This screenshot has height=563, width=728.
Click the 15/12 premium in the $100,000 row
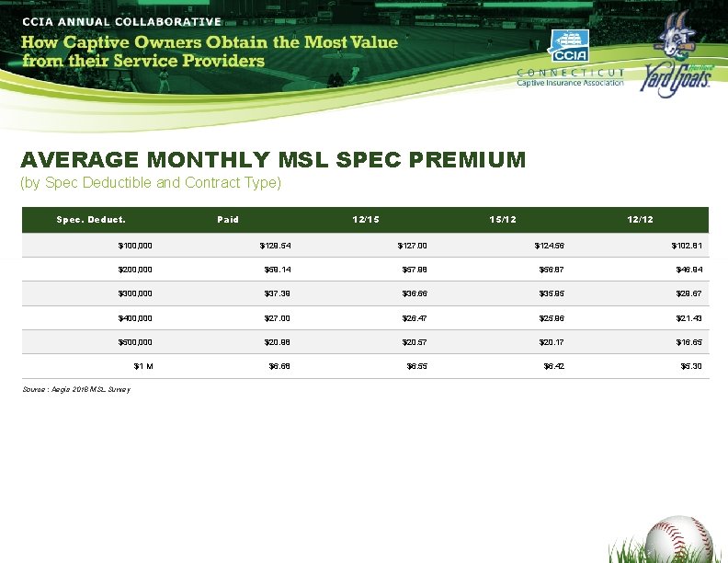[x=550, y=246]
